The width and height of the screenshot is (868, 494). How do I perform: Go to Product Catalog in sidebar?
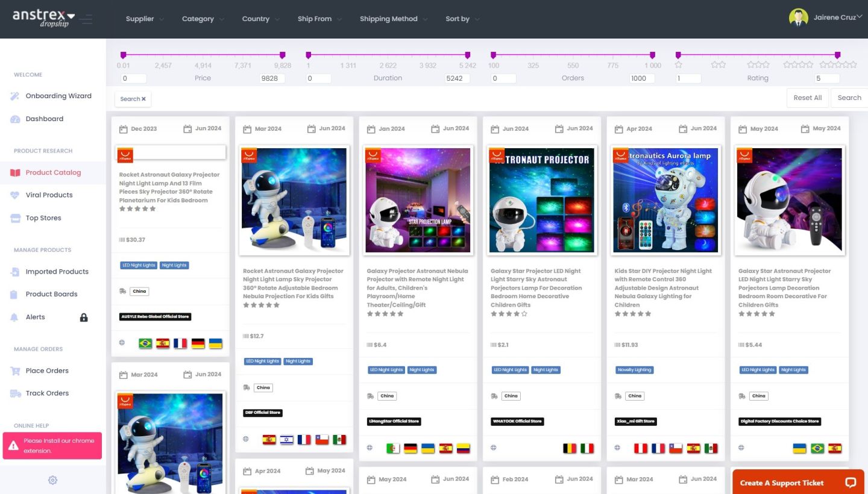click(53, 173)
